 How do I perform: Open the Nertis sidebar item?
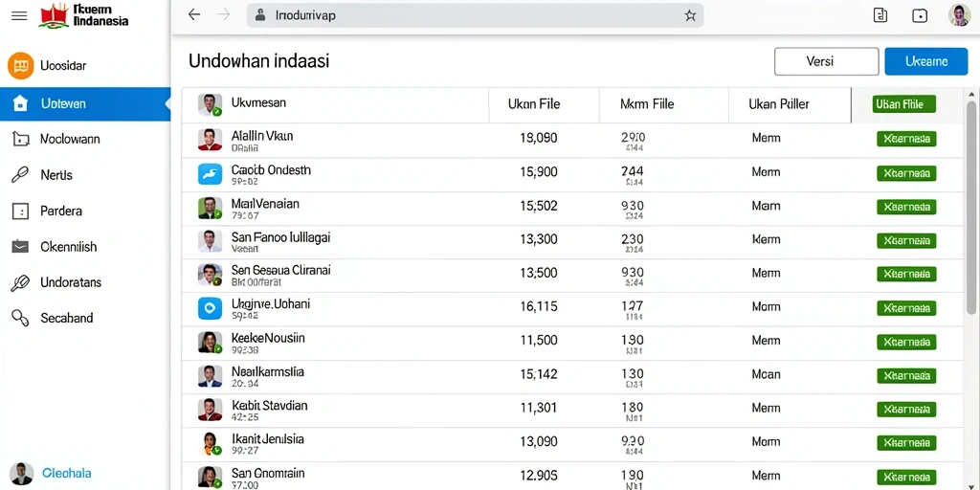[85, 175]
